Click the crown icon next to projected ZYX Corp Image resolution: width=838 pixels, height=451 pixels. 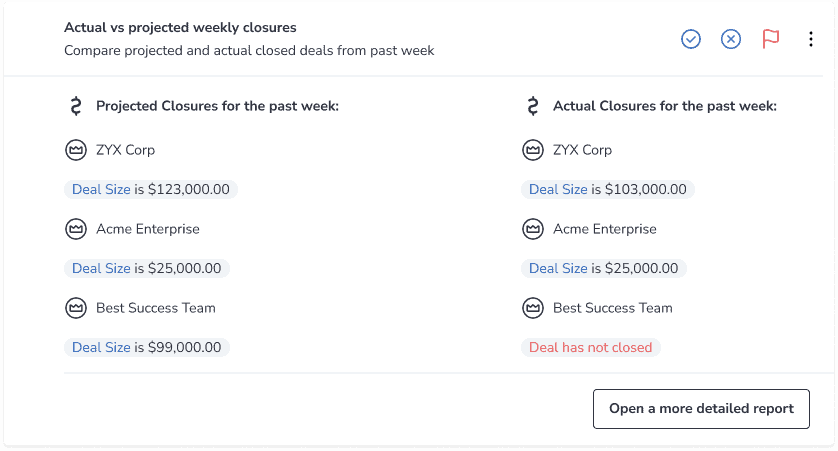coord(76,150)
